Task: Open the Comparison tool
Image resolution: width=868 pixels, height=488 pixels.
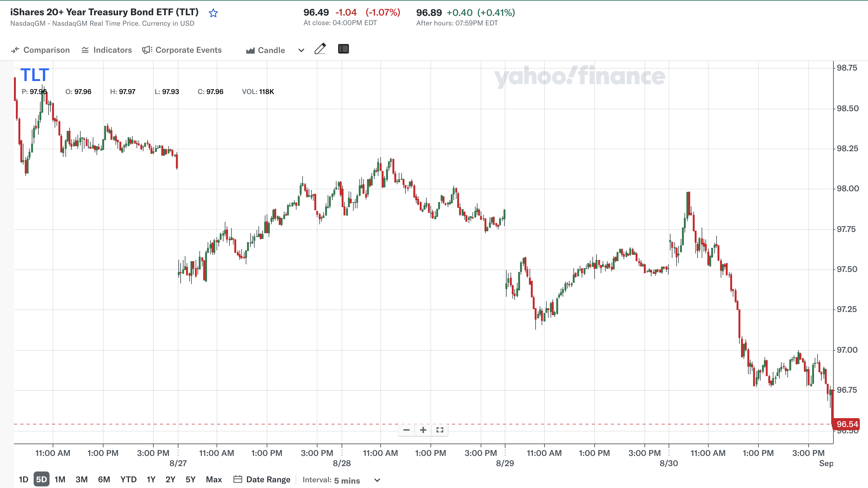Action: (x=40, y=50)
